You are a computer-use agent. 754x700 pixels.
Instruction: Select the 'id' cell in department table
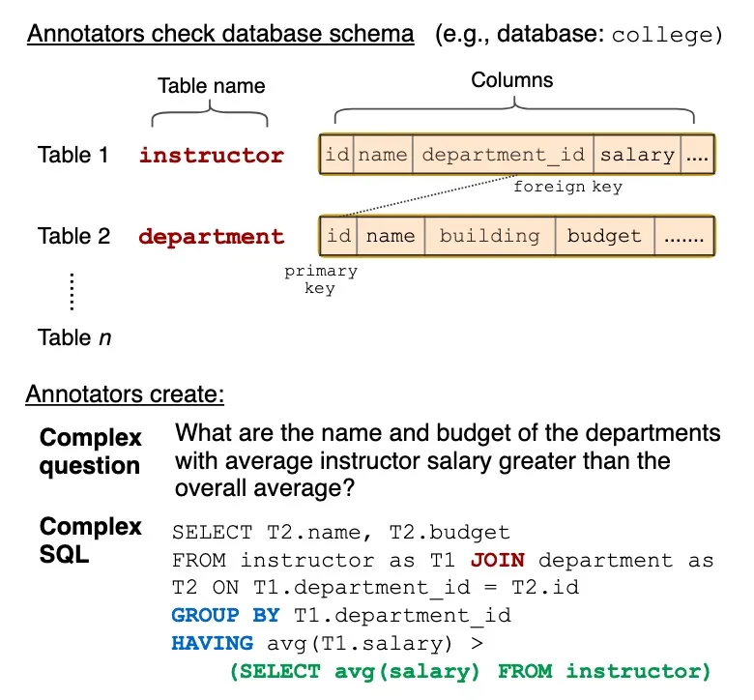338,236
